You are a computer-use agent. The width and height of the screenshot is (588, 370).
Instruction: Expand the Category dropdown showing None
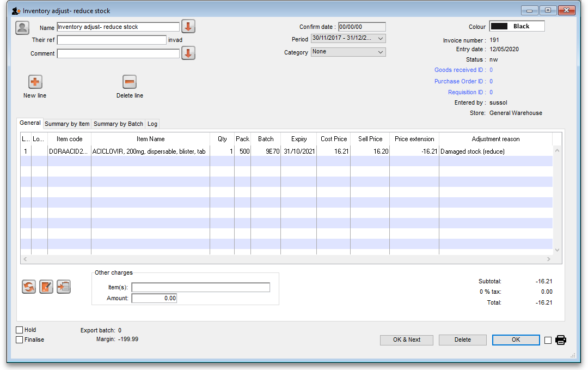348,52
